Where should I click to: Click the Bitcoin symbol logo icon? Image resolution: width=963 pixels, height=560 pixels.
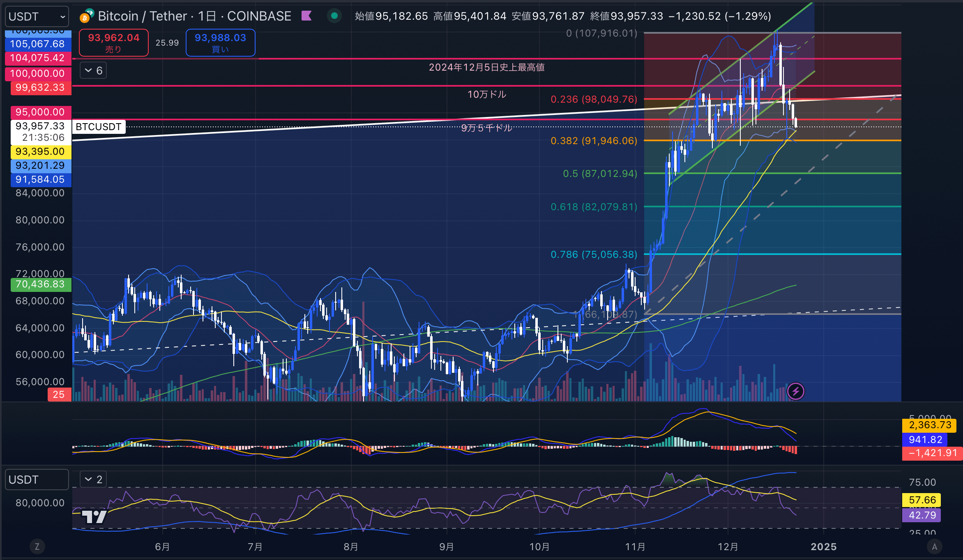coord(86,16)
